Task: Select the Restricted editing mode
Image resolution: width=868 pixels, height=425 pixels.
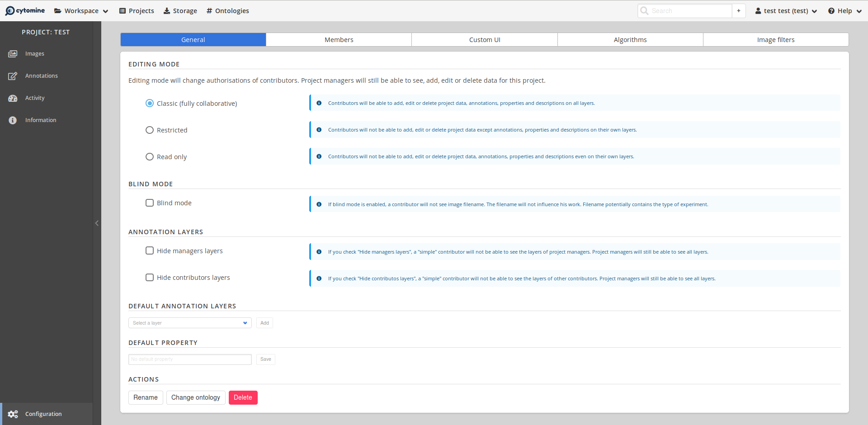Action: 150,130
